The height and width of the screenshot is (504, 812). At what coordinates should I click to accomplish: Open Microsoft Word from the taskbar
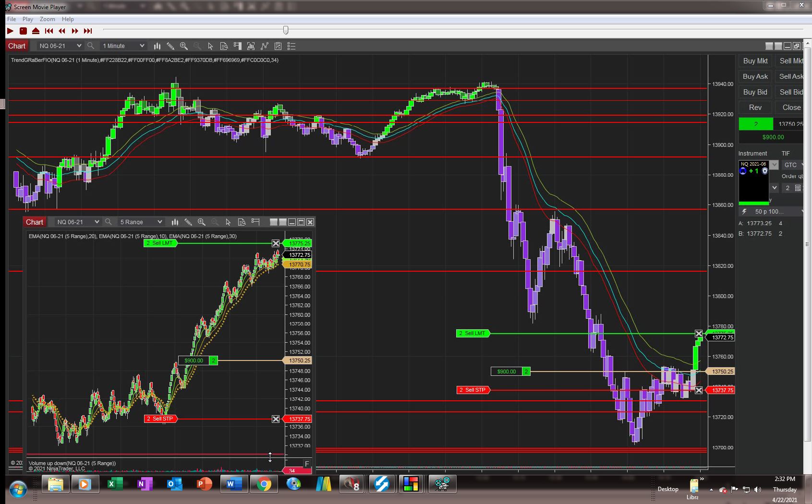[233, 484]
